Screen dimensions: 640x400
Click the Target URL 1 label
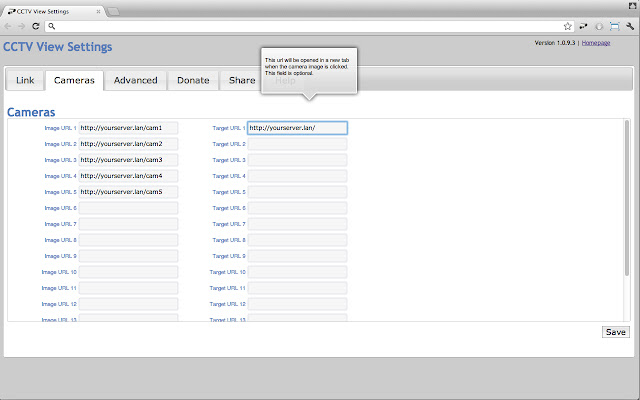[229, 128]
